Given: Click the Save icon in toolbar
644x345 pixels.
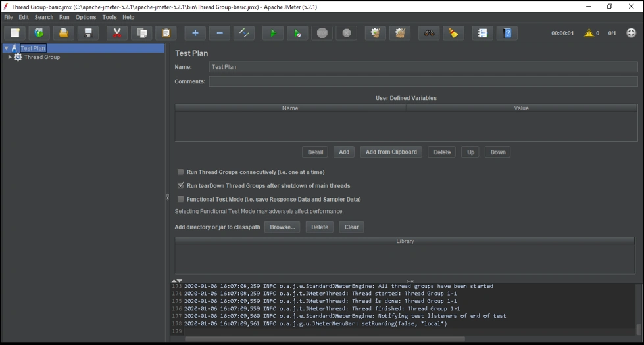Looking at the screenshot, I should [x=87, y=33].
